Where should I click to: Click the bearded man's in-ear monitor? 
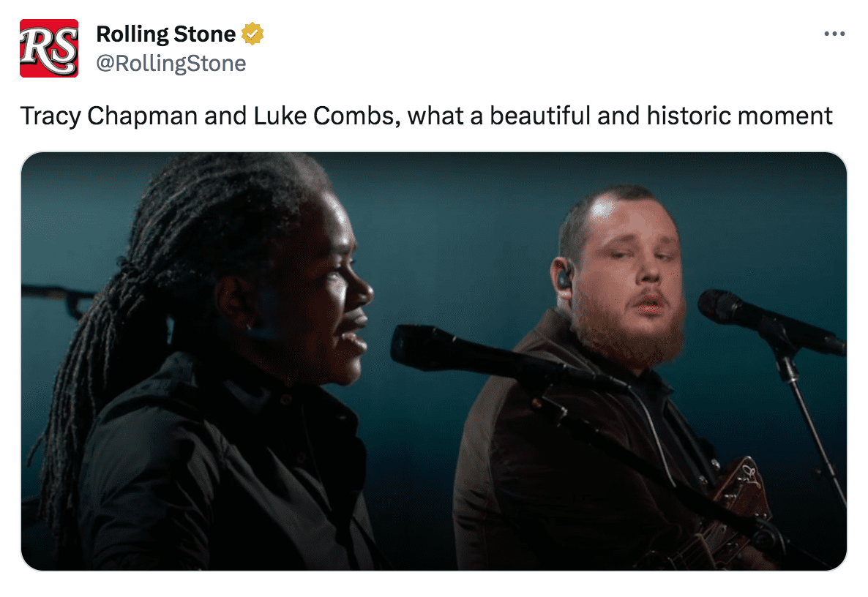[x=565, y=279]
